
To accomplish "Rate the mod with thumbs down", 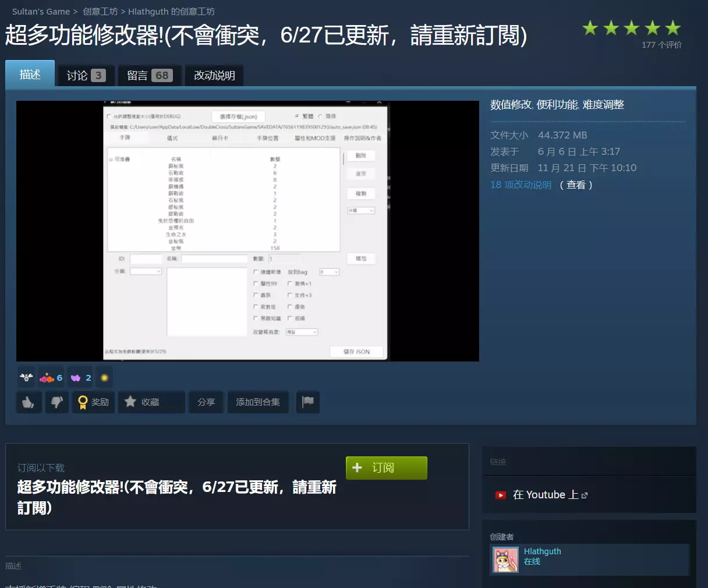I will (x=56, y=402).
